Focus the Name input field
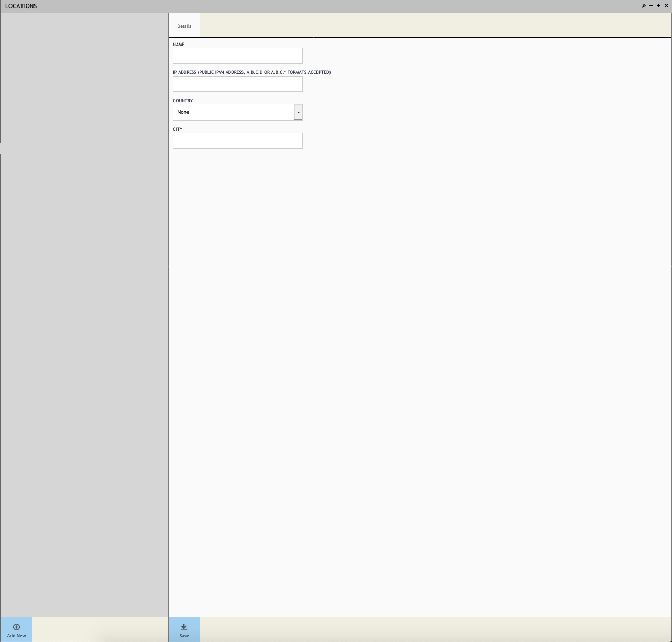Image resolution: width=672 pixels, height=642 pixels. [238, 56]
